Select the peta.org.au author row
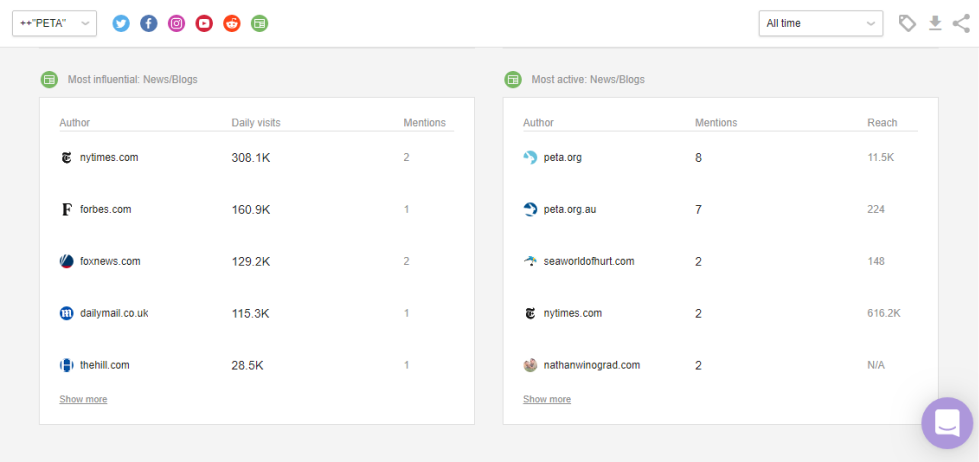Image resolution: width=979 pixels, height=462 pixels. 569,209
